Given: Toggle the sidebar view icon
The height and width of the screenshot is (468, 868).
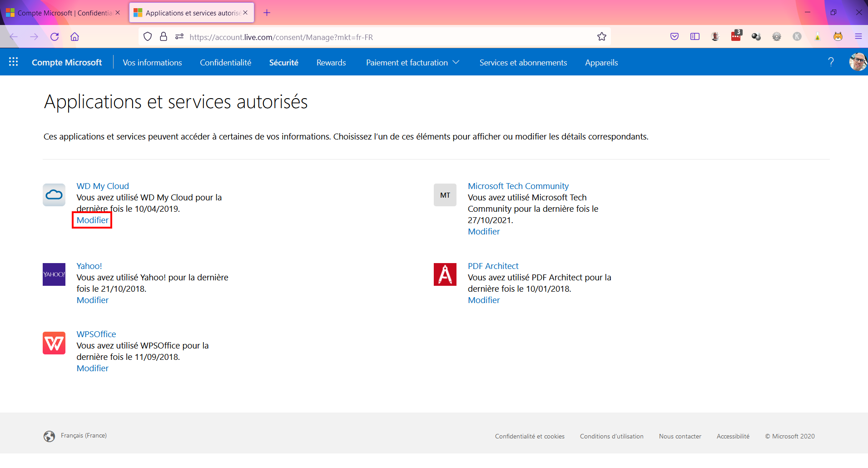Looking at the screenshot, I should (695, 37).
